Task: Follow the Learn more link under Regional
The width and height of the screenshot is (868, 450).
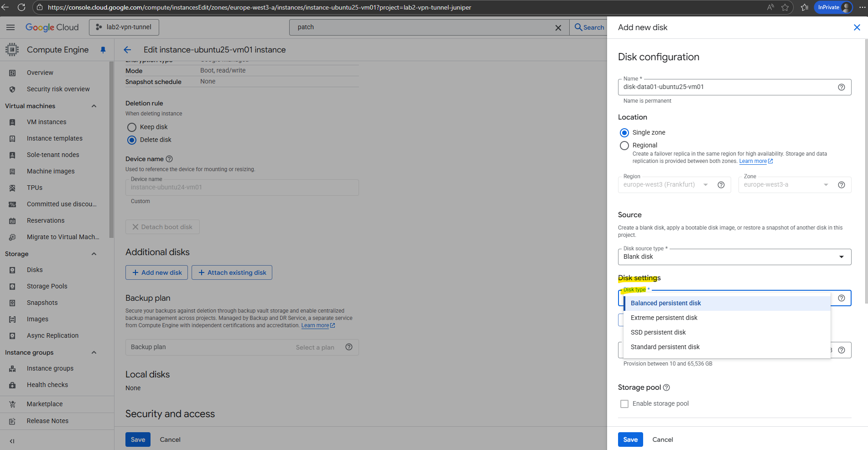Action: click(x=756, y=161)
